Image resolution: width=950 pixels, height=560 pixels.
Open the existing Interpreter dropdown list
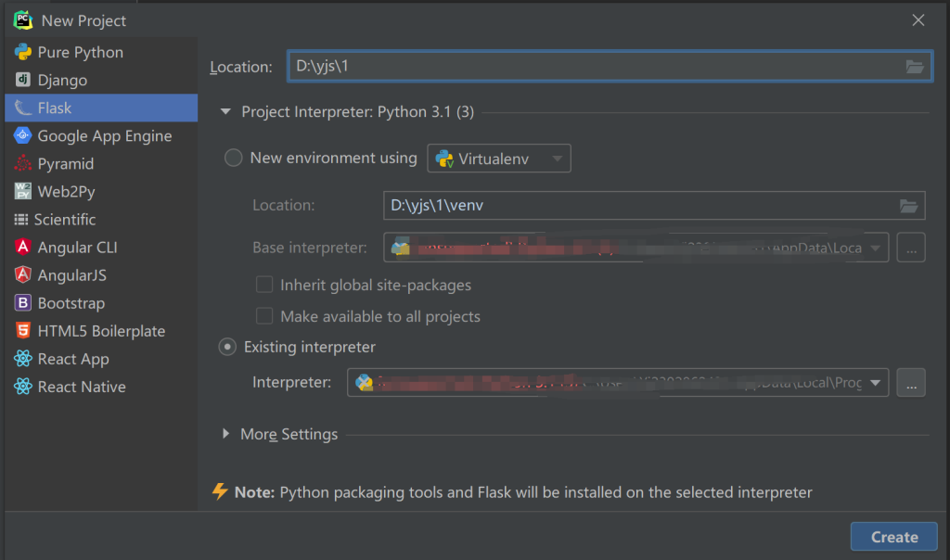877,382
